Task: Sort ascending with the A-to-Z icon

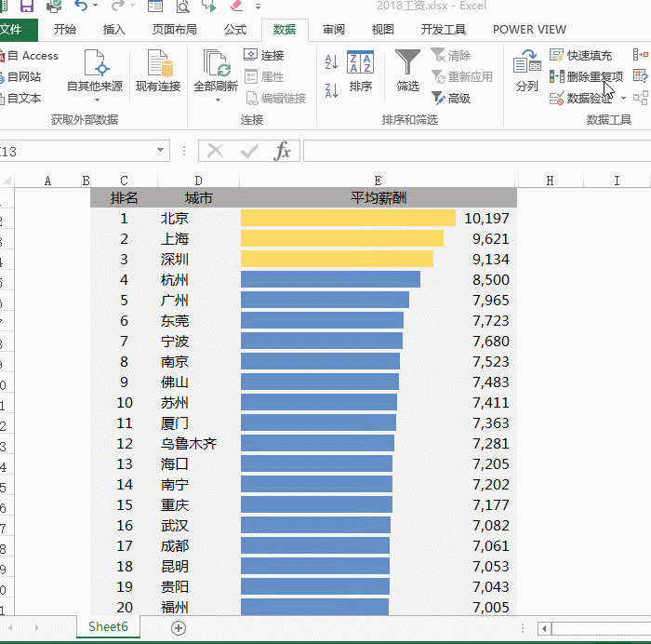Action: pyautogui.click(x=332, y=62)
